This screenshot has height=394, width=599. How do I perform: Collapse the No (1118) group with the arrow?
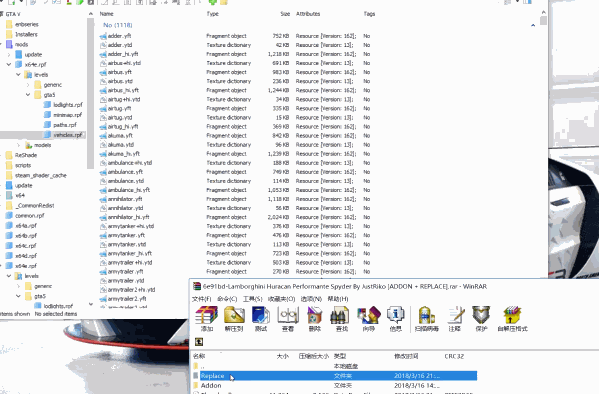(x=533, y=25)
